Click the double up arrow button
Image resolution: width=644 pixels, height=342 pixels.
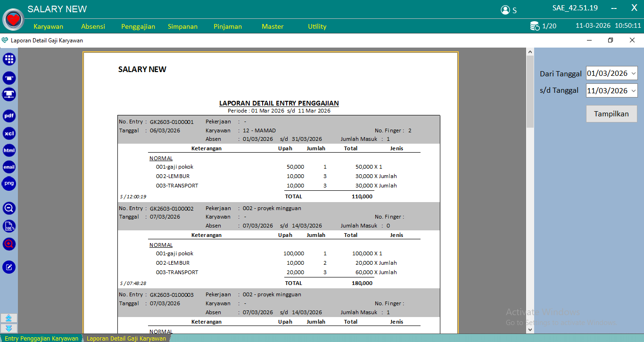9,318
